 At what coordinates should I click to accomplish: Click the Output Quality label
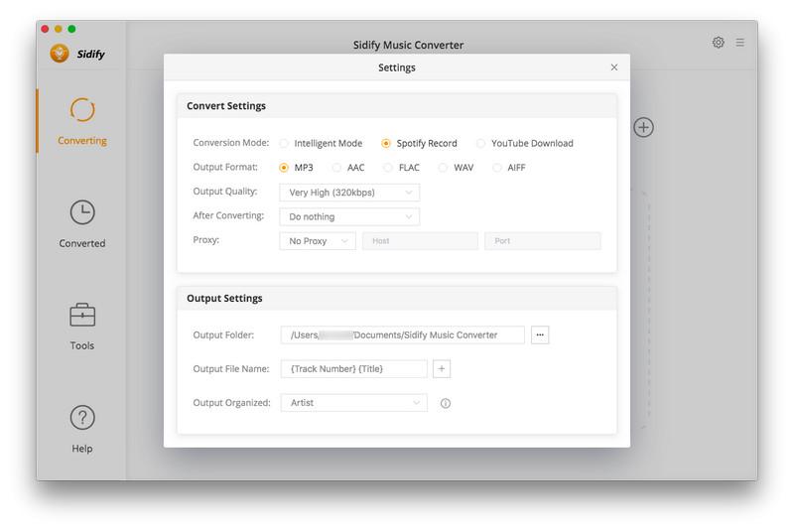coord(225,192)
